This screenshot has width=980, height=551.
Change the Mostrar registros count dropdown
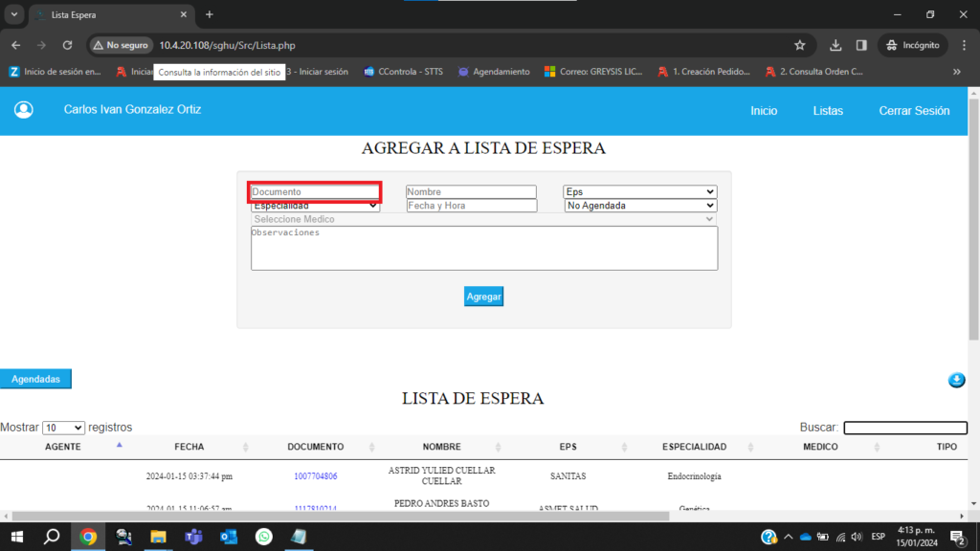(64, 428)
